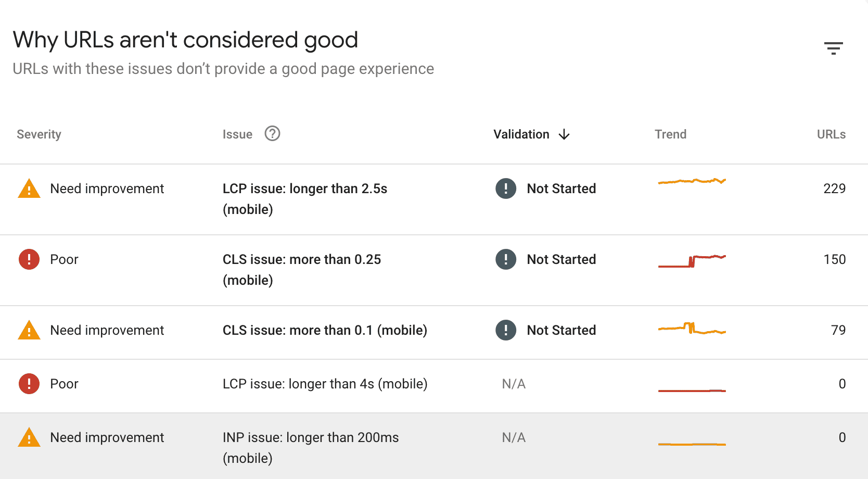
Task: Click Not Started icon for CLS 0.1 issue
Action: (506, 330)
